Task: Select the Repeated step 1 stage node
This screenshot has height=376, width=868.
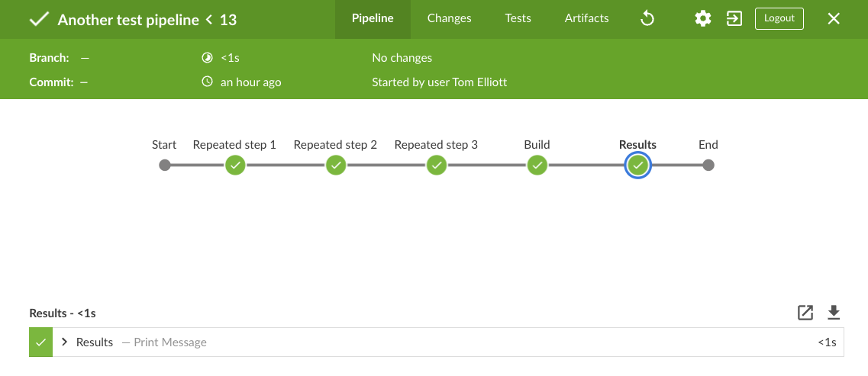Action: point(235,165)
